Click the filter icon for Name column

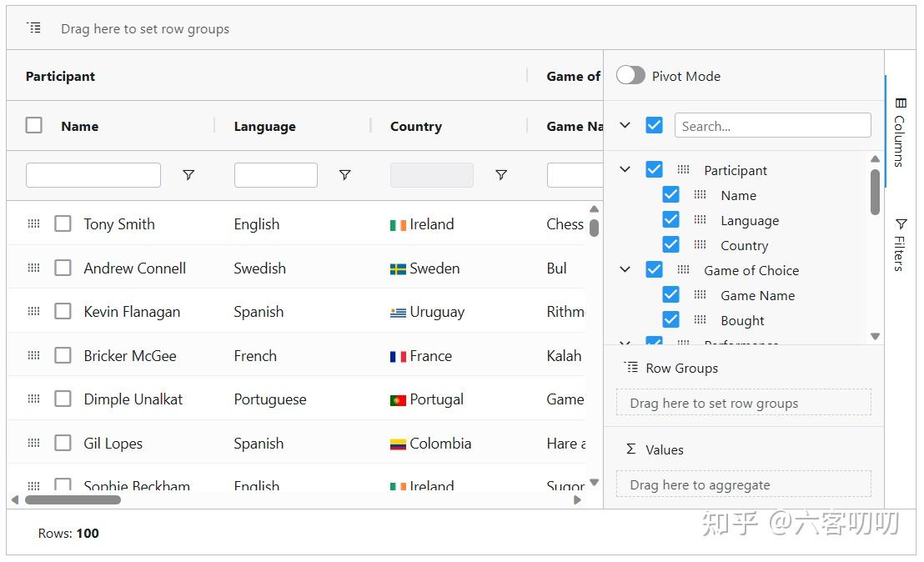[x=188, y=175]
